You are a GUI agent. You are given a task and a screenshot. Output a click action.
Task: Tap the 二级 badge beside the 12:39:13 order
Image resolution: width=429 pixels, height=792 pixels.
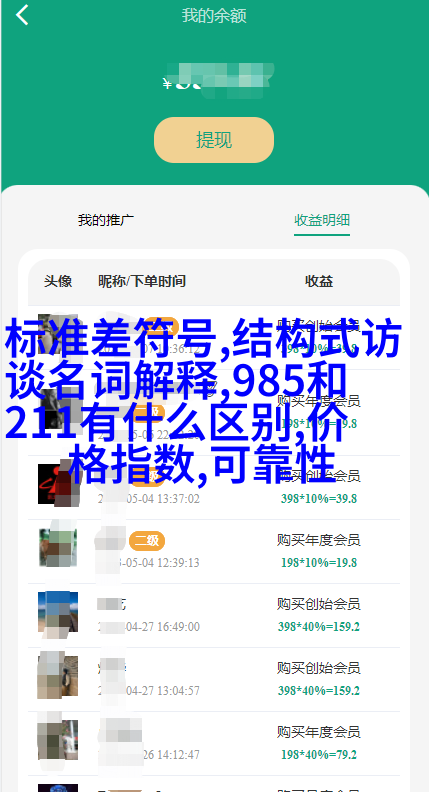(147, 541)
